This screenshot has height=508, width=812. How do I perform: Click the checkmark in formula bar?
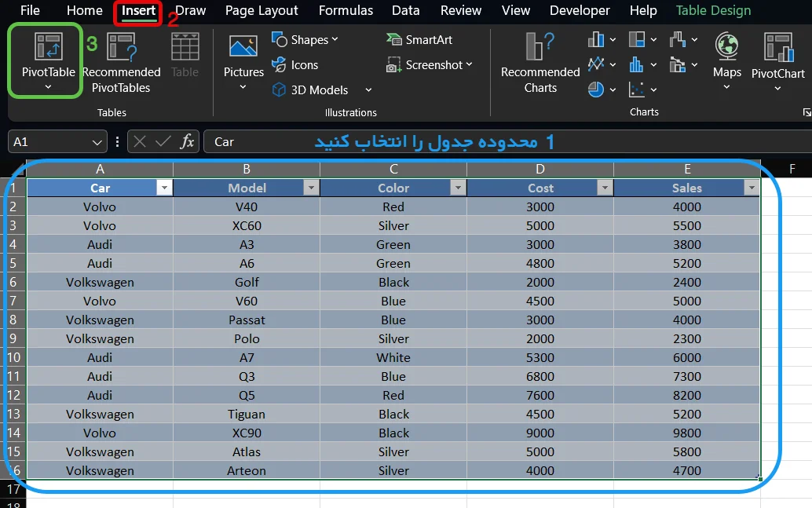(163, 141)
